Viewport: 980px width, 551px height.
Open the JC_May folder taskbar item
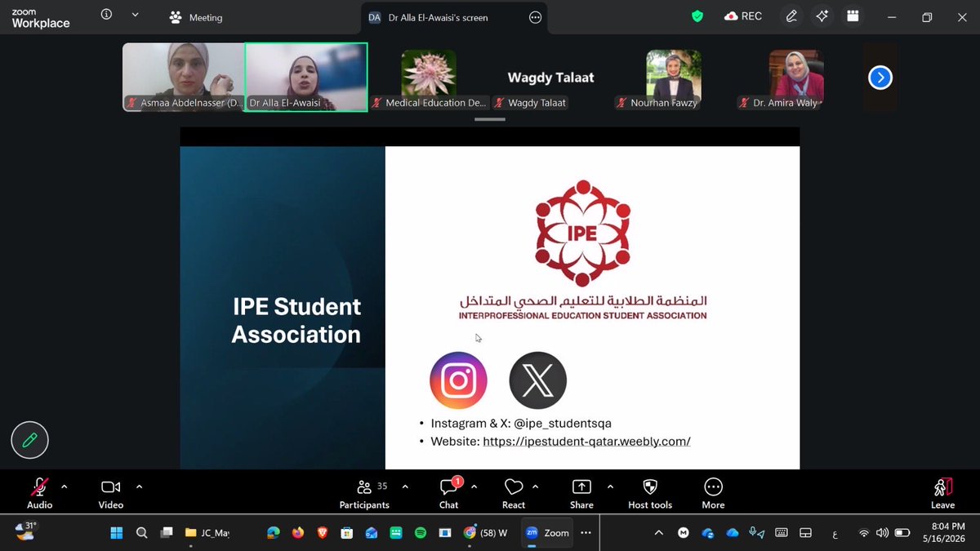(207, 533)
